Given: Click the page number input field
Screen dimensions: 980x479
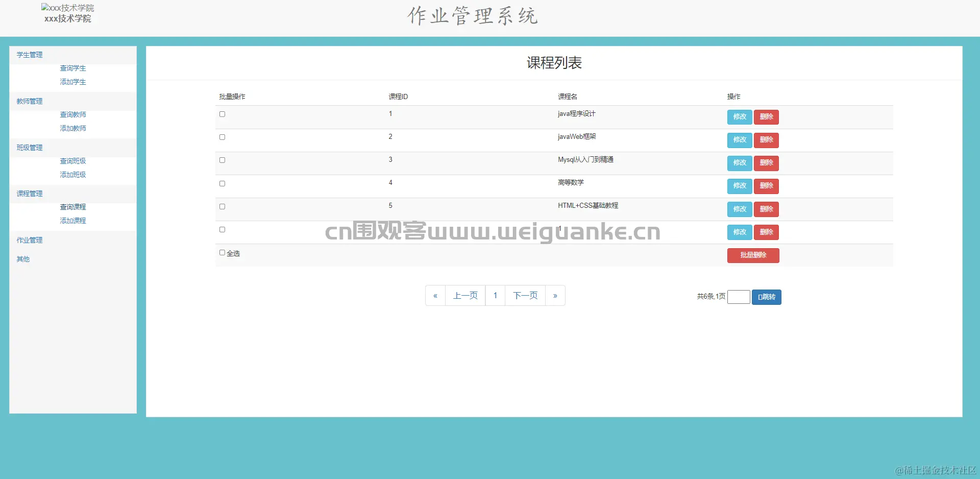Looking at the screenshot, I should click(x=739, y=297).
